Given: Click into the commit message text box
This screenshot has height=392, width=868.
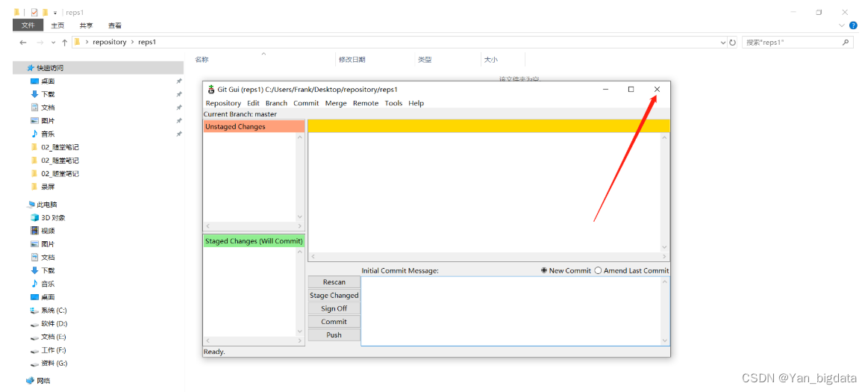Looking at the screenshot, I should [x=511, y=311].
